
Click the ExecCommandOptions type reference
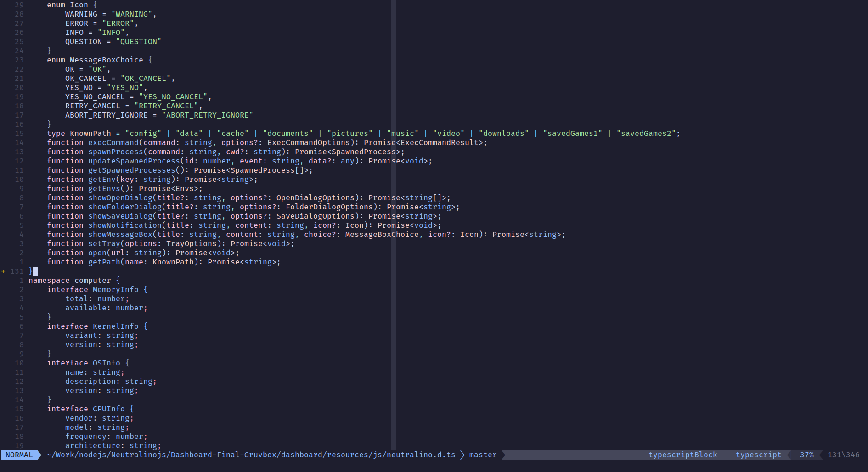[x=308, y=143]
